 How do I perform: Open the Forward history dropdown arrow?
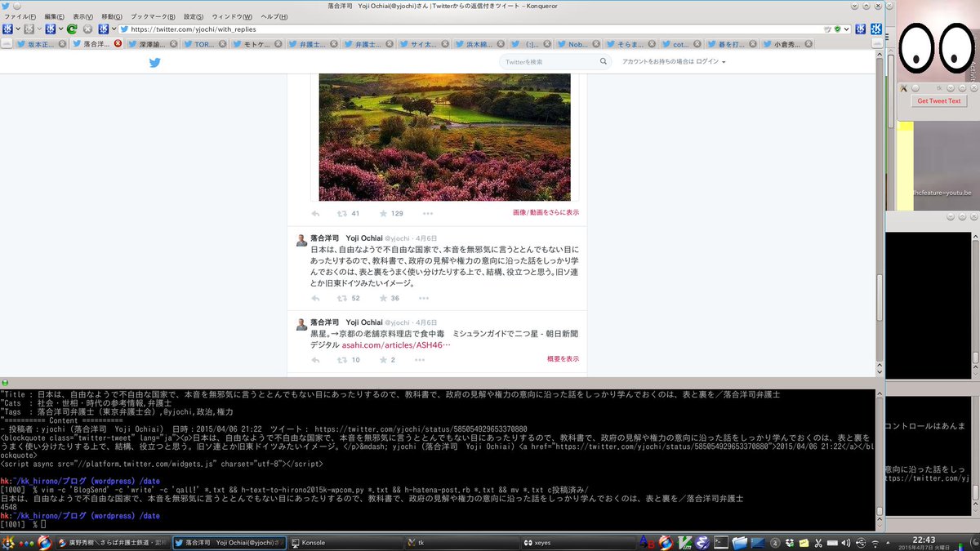[39, 29]
